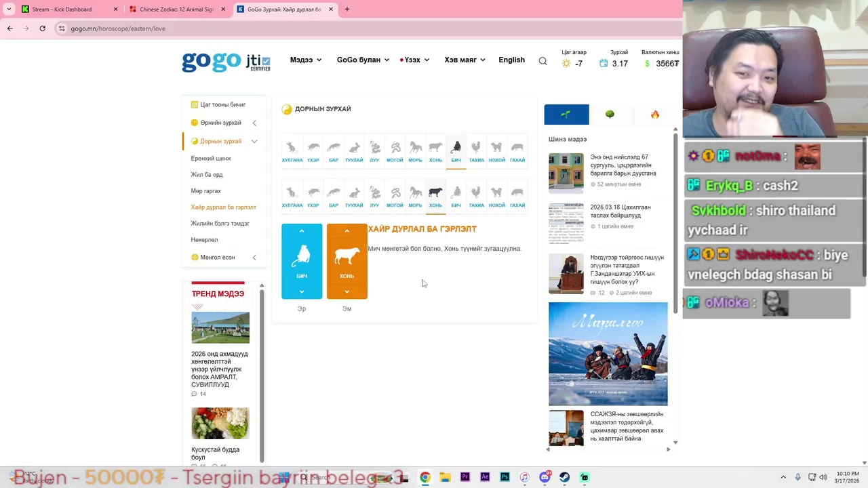Open the 2026 онд ахмадууд trending thumbnail
The image size is (868, 488).
pyautogui.click(x=220, y=327)
